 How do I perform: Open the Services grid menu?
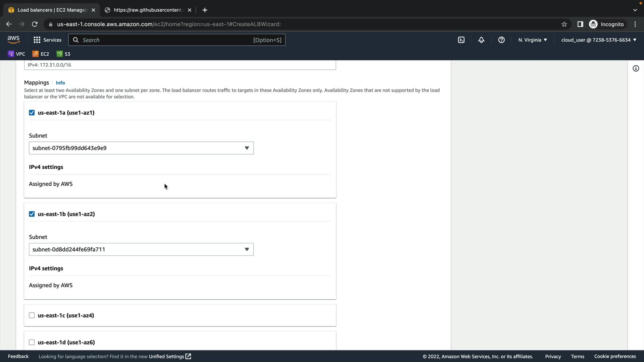[x=47, y=40]
